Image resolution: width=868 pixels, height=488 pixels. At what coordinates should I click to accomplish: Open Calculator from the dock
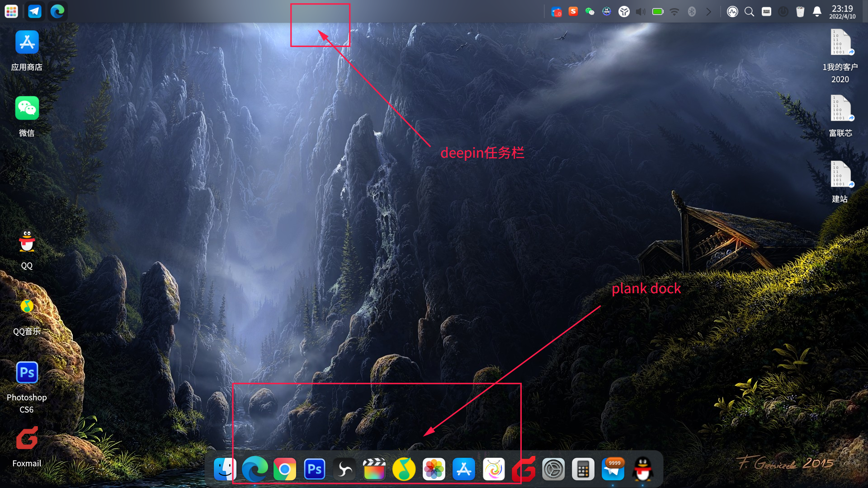583,469
